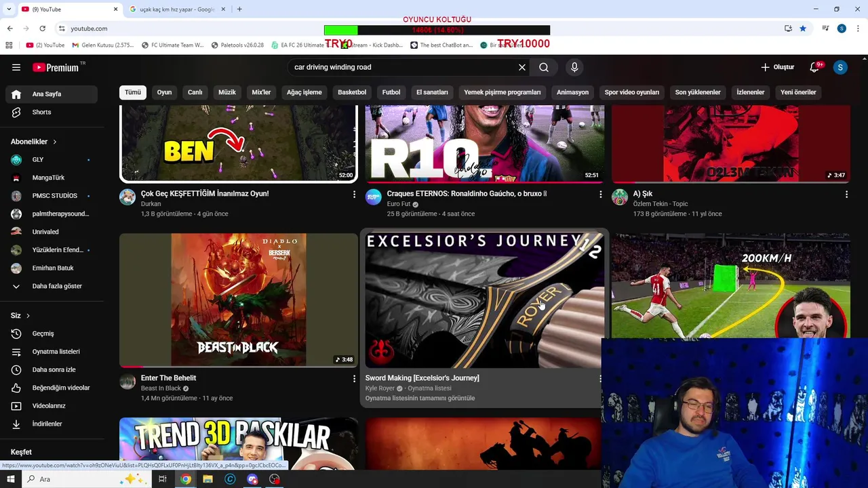Open GLY channel subscription
868x488 pixels.
click(x=52, y=159)
